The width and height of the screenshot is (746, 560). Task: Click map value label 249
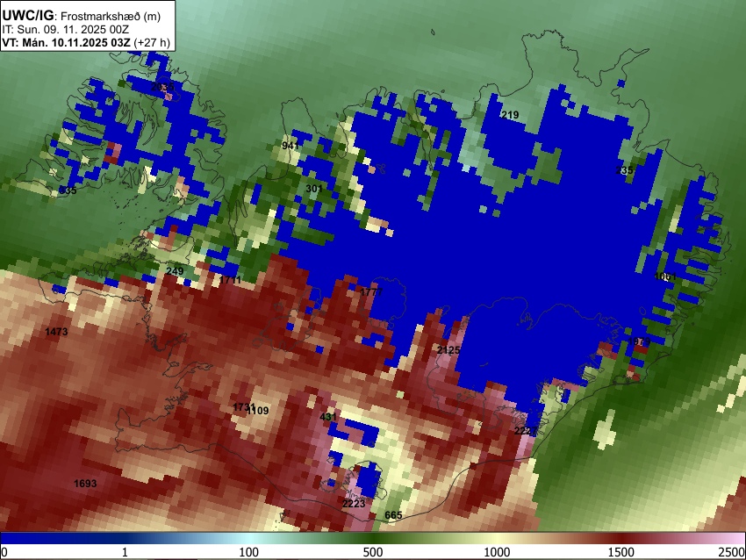(175, 271)
